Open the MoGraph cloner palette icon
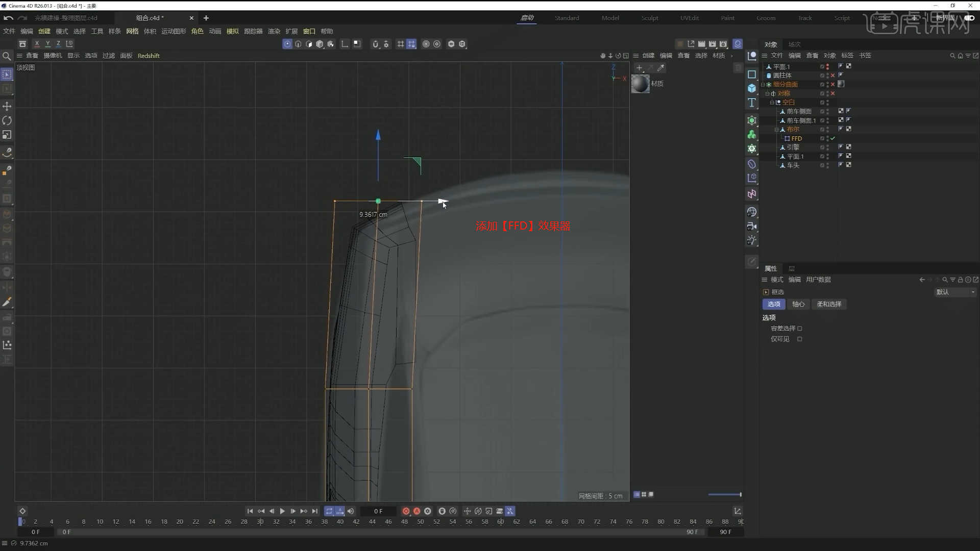The image size is (980, 551). [x=752, y=135]
